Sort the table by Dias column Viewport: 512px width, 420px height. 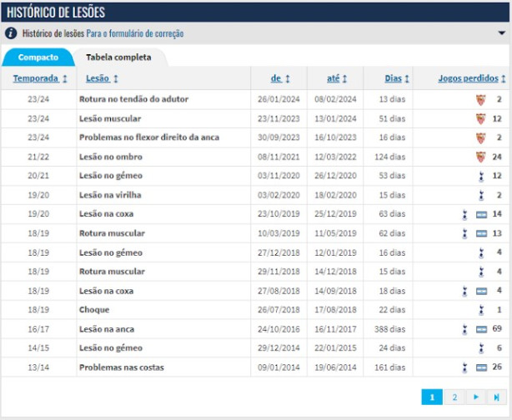click(397, 78)
